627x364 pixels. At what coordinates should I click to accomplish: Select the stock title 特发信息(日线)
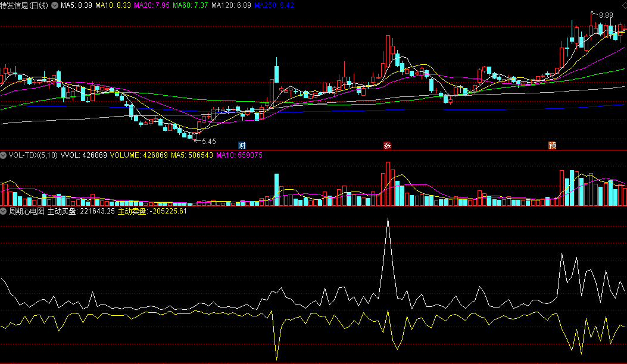coord(24,5)
